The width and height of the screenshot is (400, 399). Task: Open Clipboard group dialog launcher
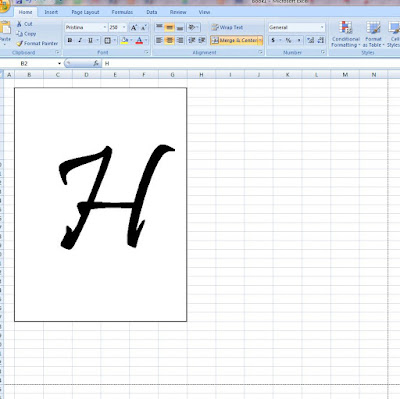[x=57, y=52]
